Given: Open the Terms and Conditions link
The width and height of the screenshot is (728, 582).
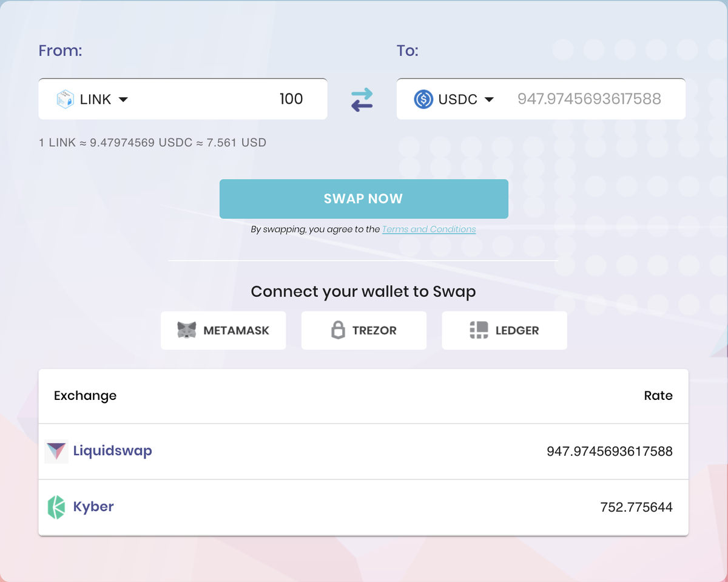Looking at the screenshot, I should click(429, 229).
